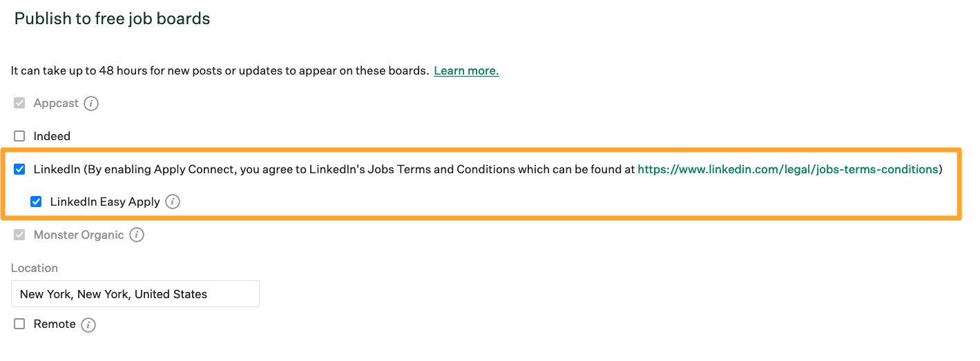Select the Remote label text

55,324
